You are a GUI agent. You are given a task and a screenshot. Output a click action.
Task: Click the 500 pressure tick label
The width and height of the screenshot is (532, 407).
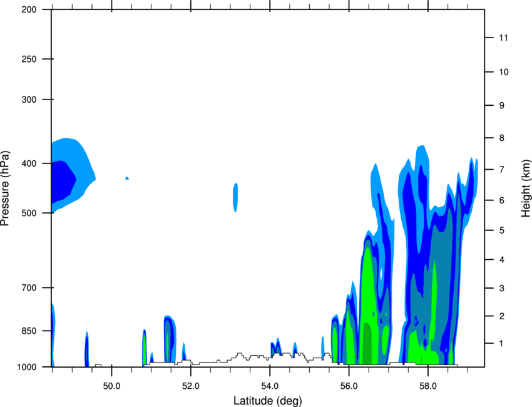point(29,213)
